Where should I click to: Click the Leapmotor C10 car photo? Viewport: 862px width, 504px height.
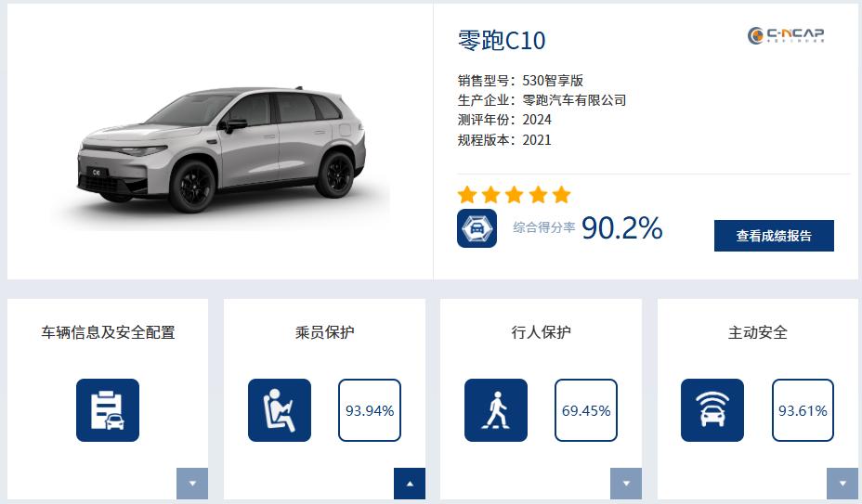(x=221, y=149)
